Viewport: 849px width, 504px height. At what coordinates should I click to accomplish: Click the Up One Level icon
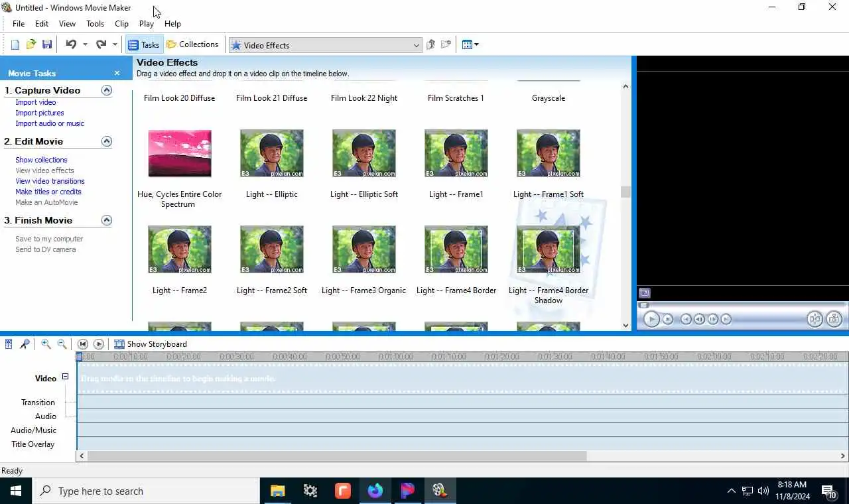430,44
